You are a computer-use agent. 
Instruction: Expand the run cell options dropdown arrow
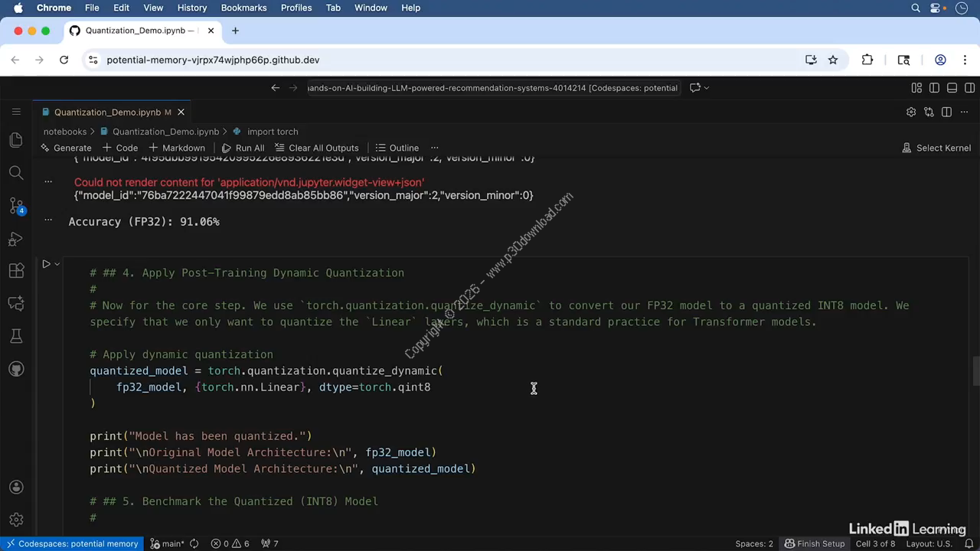pyautogui.click(x=57, y=264)
